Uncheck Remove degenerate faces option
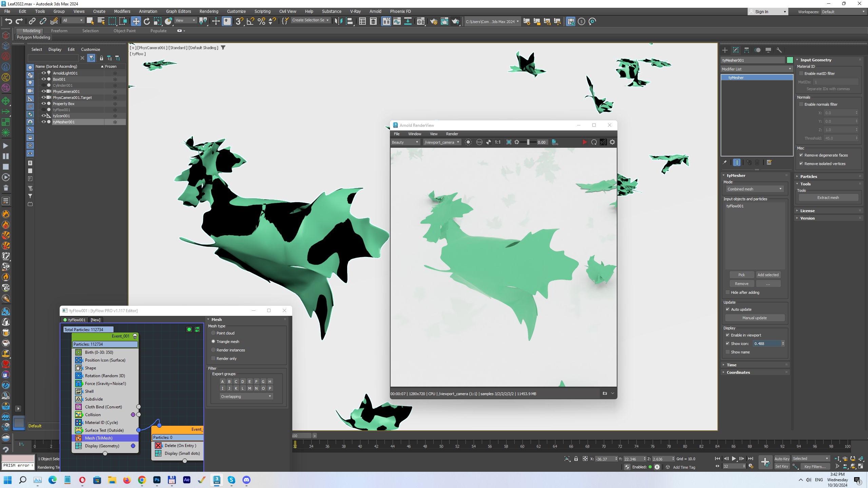The height and width of the screenshot is (488, 868). click(801, 155)
